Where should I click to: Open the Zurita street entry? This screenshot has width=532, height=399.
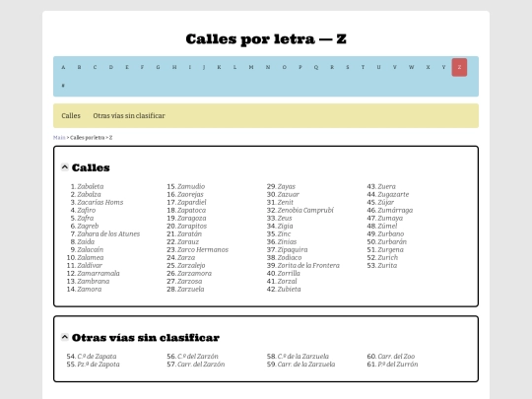387,265
